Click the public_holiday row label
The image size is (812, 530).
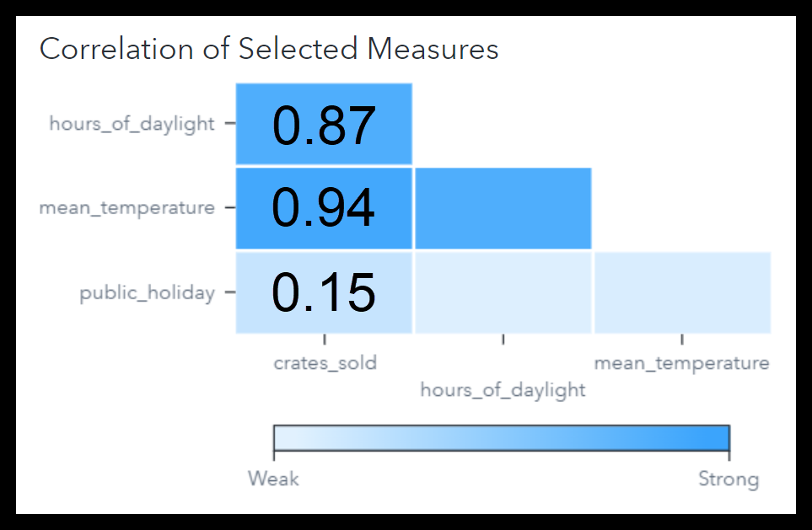[x=147, y=294]
